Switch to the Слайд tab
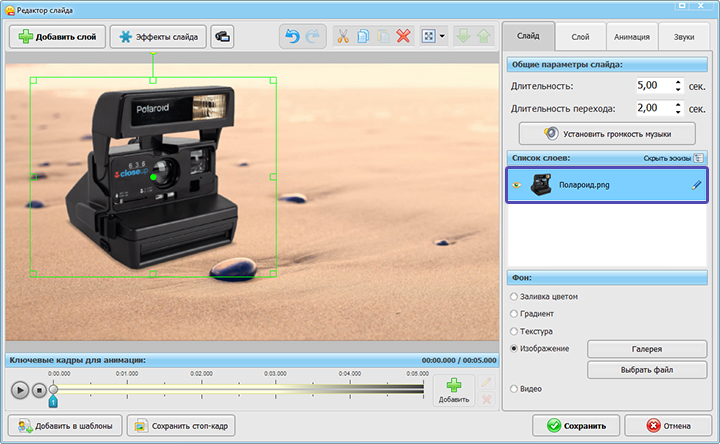720x444 pixels. [x=529, y=36]
